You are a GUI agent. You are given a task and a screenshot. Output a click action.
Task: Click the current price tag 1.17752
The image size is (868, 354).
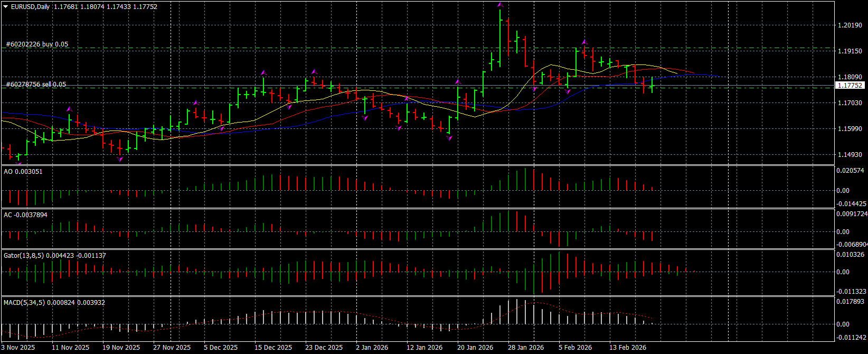click(x=850, y=85)
